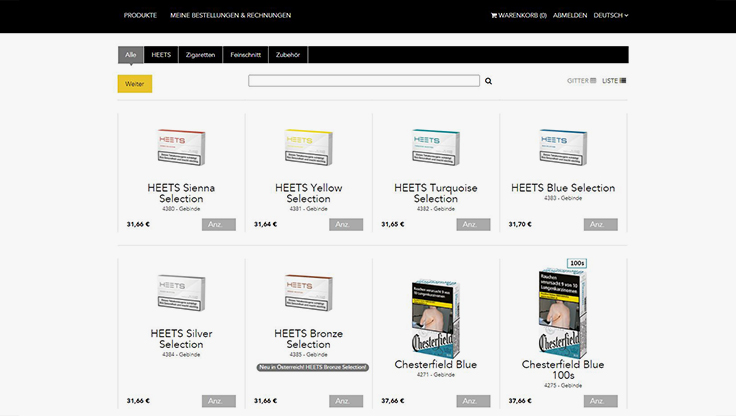Image resolution: width=736 pixels, height=416 pixels.
Task: Open HEETS Turquoise Selection product image
Action: tap(436, 147)
